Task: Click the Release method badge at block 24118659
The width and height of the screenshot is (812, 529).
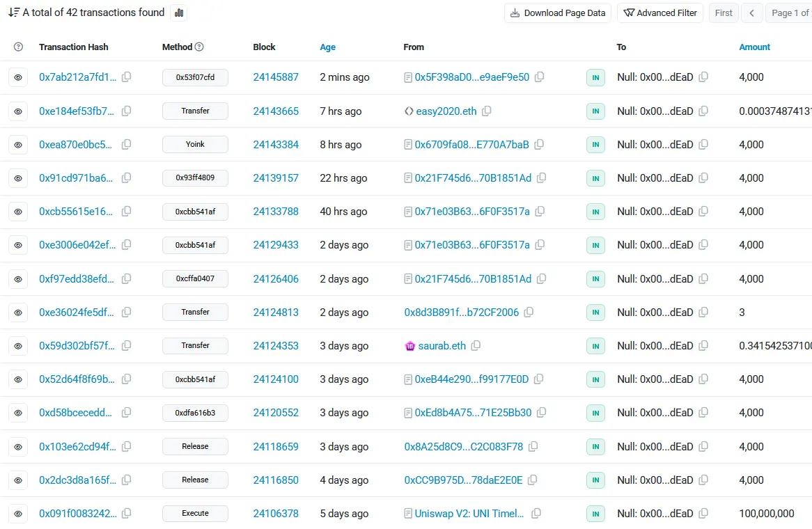Action: (x=195, y=446)
